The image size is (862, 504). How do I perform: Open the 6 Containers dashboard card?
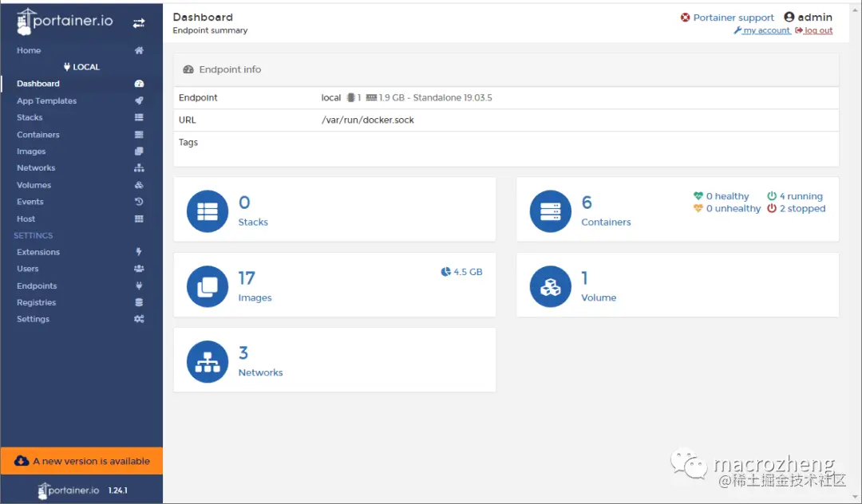coord(678,209)
